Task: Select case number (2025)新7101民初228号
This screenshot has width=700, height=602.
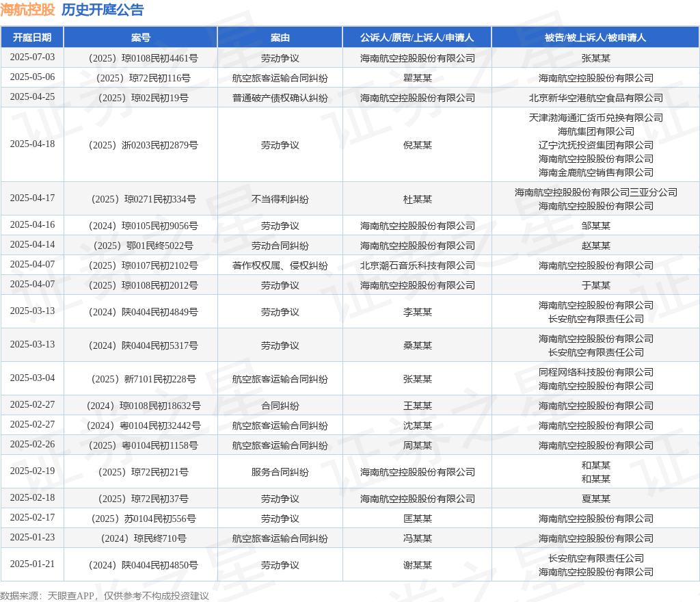Action: click(x=141, y=379)
